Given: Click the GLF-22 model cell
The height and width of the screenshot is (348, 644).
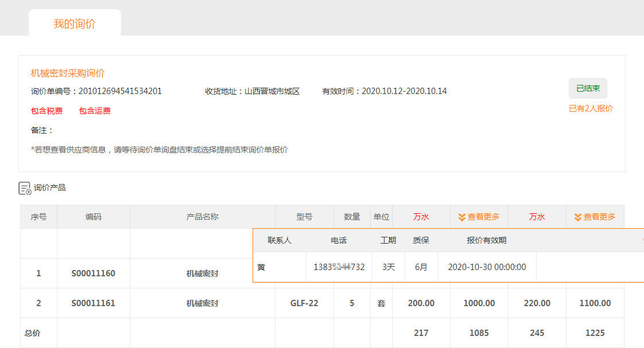Looking at the screenshot, I should (x=304, y=303).
